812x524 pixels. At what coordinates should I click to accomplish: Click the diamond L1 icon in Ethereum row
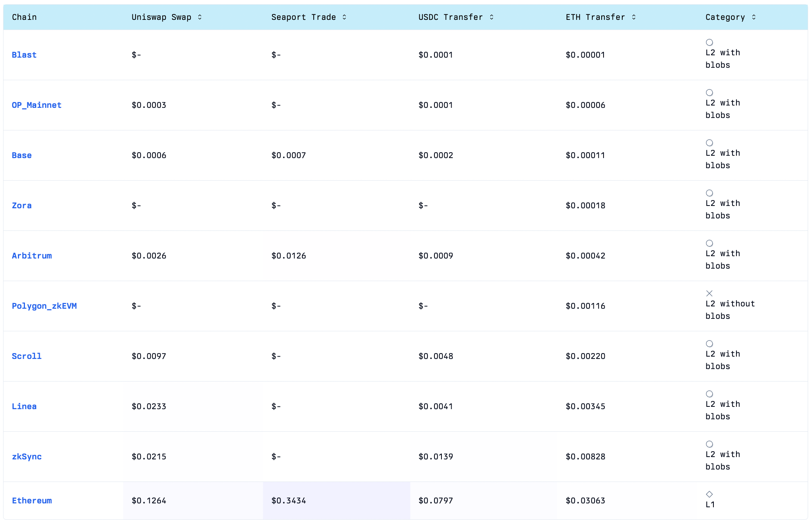coord(710,494)
